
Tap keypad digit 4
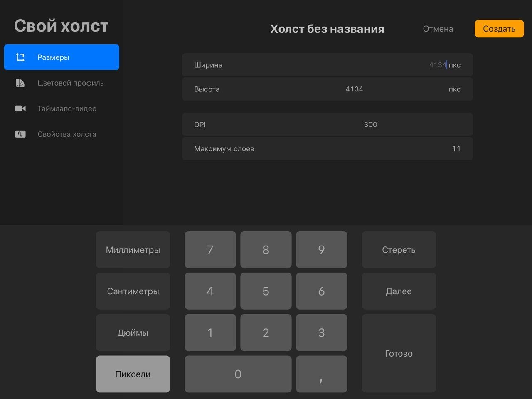pos(210,291)
